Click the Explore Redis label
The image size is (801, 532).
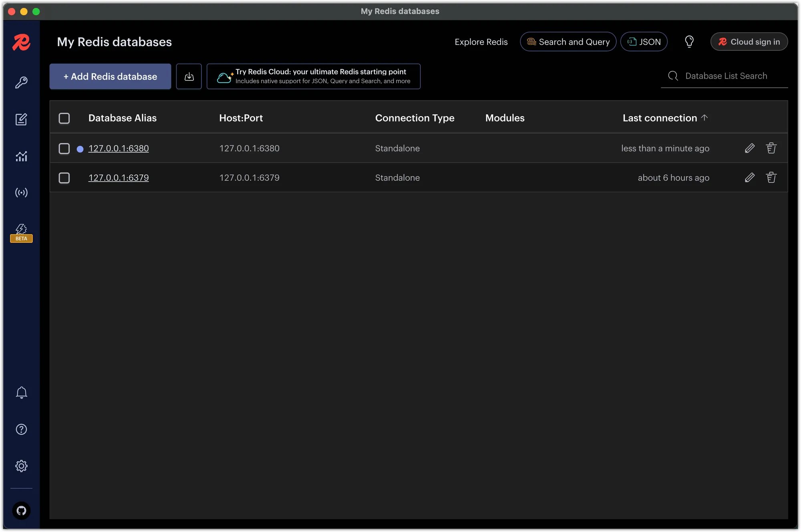point(481,42)
